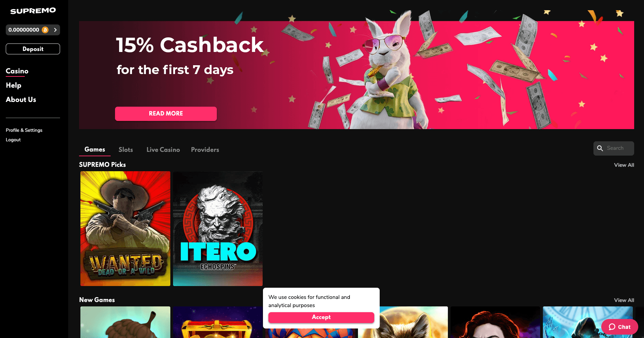
Task: Click the Logout link
Action: [x=13, y=140]
